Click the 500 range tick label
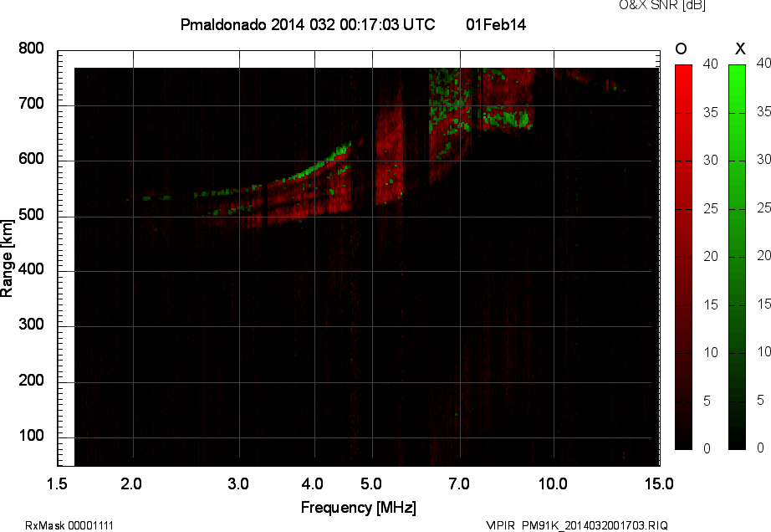The height and width of the screenshot is (532, 771). coord(31,214)
